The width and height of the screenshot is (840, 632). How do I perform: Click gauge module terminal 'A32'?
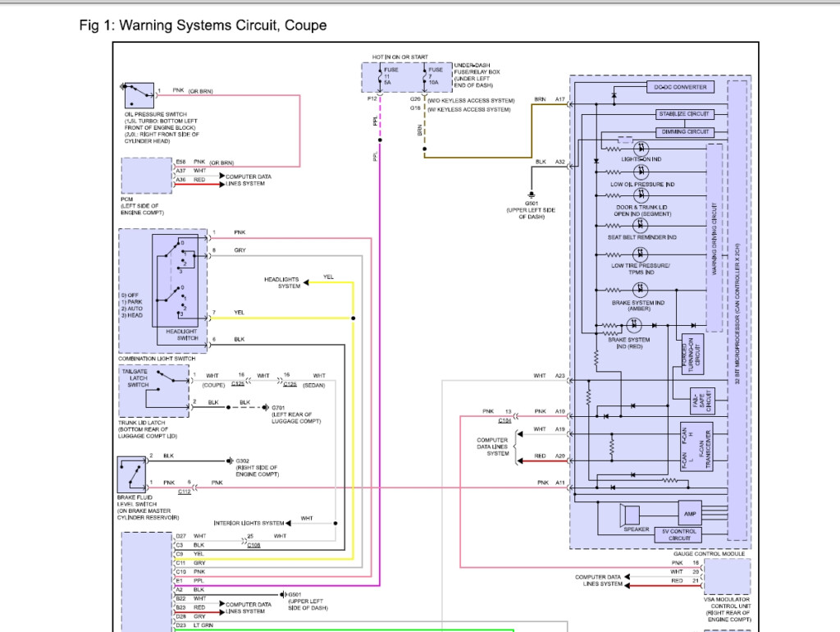(x=559, y=162)
